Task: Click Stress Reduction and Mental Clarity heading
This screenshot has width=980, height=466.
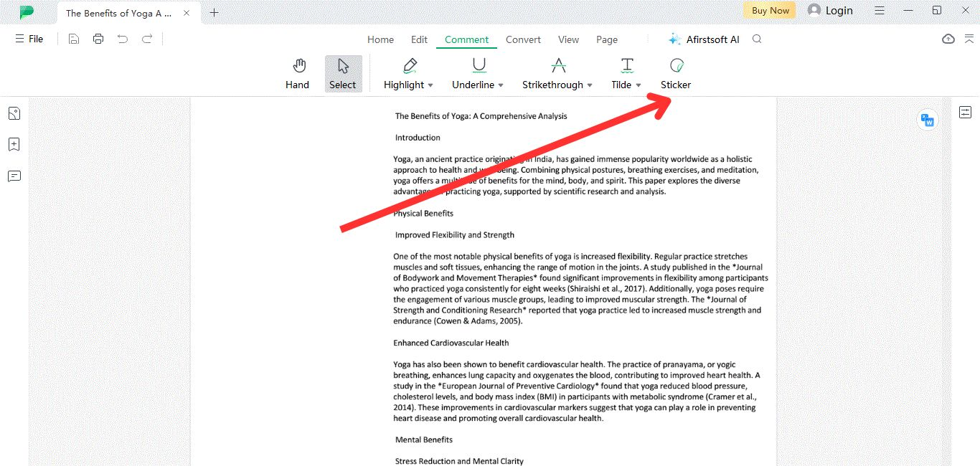Action: [459, 461]
